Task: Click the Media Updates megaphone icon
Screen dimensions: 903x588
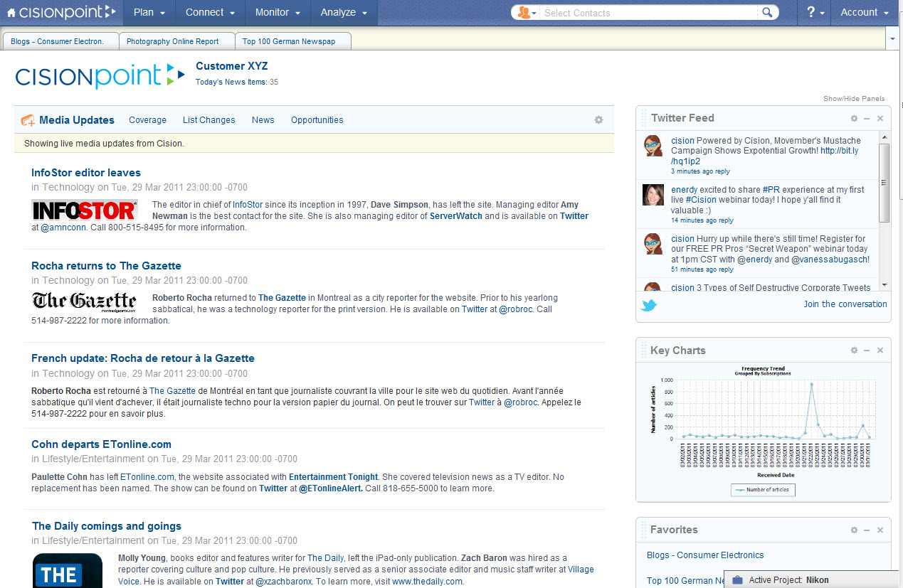Action: 28,119
